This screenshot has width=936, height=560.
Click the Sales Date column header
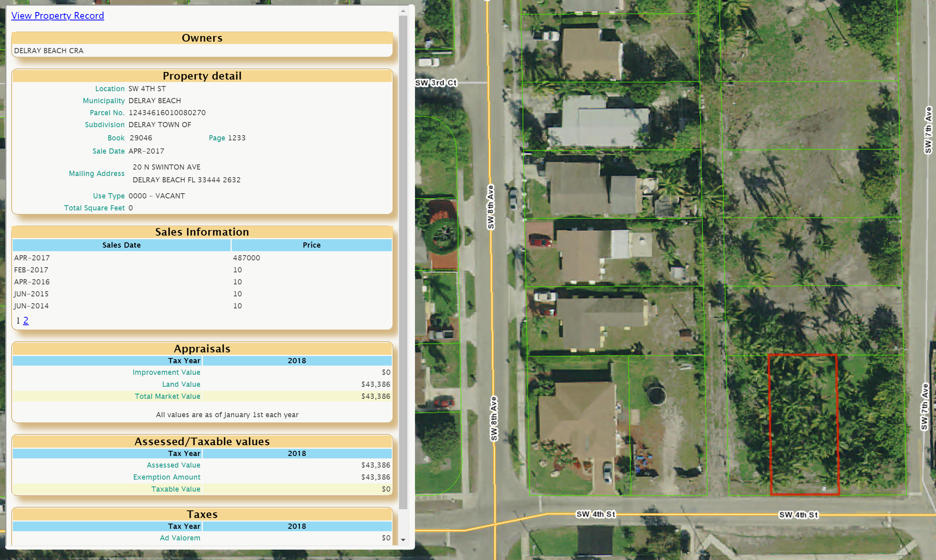pos(121,245)
